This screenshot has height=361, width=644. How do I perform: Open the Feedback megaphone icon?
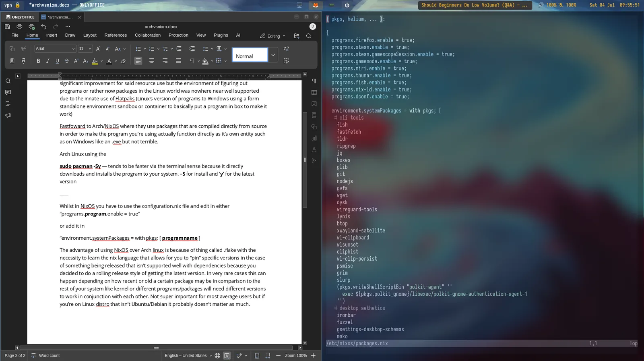(8, 115)
